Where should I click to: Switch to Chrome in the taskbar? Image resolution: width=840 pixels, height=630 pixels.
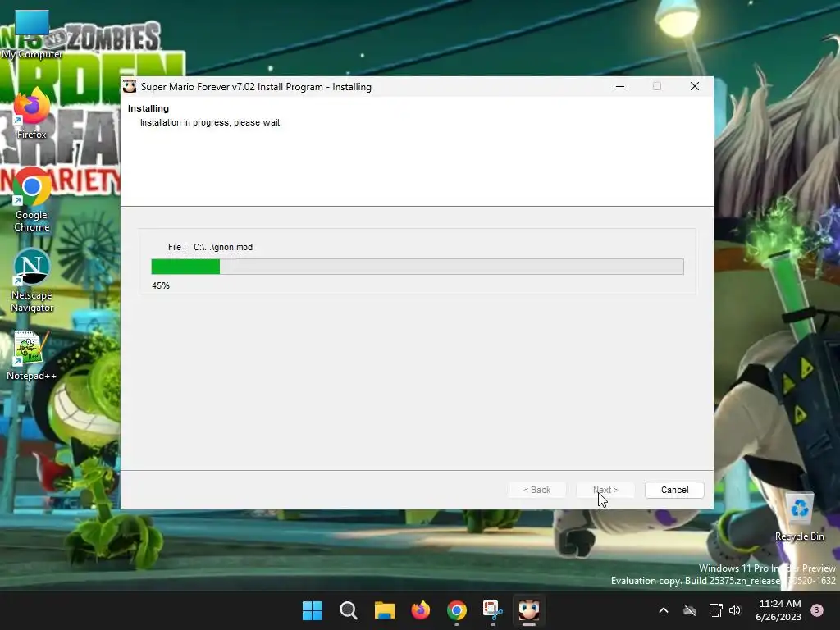coord(456,610)
